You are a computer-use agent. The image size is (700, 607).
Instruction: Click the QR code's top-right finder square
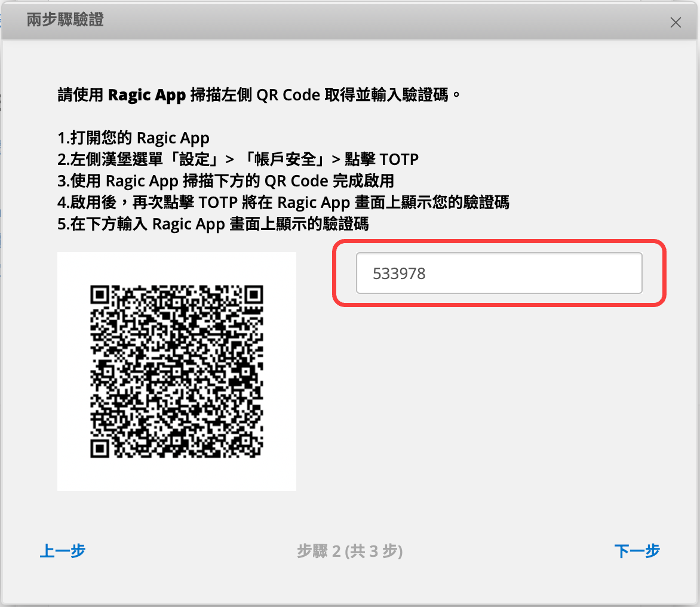[254, 295]
